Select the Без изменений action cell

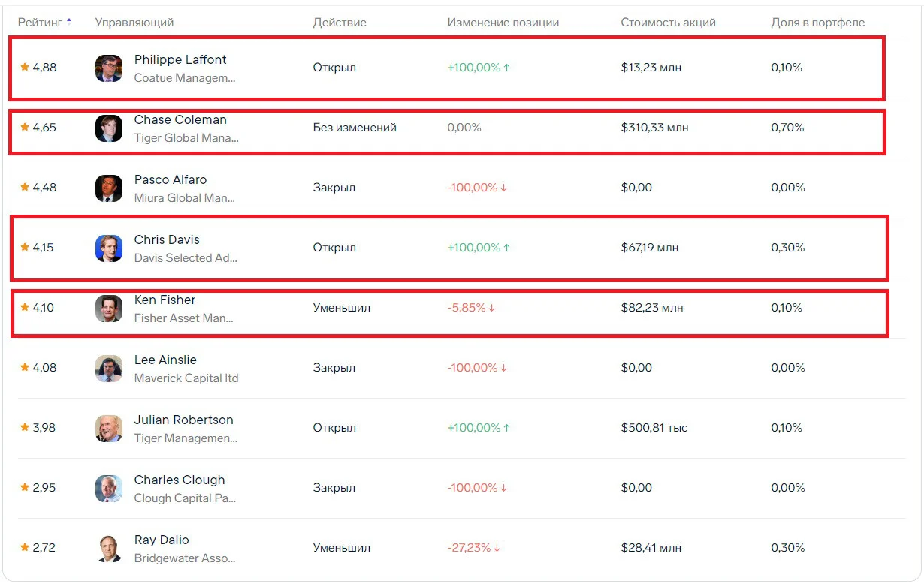(x=355, y=128)
